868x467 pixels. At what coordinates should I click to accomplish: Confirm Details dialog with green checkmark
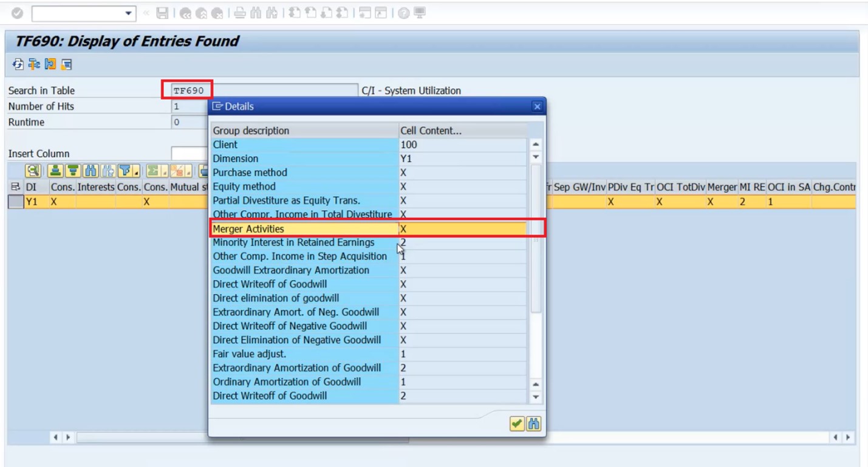pyautogui.click(x=517, y=424)
